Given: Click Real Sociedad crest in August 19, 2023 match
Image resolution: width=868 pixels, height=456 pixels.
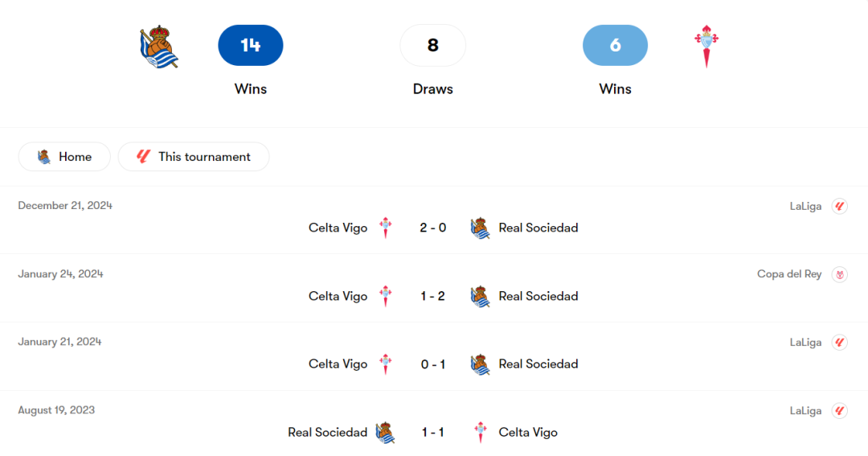Looking at the screenshot, I should [386, 433].
